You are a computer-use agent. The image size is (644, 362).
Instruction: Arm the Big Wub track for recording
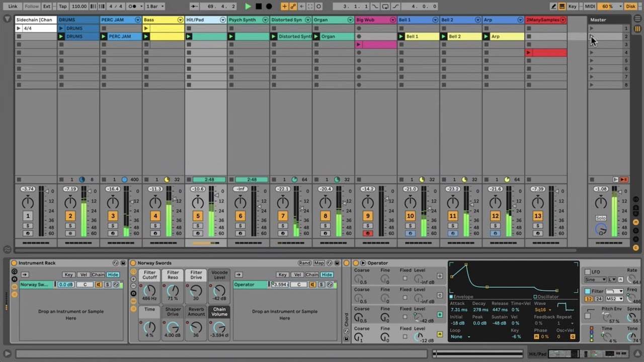pos(368,233)
